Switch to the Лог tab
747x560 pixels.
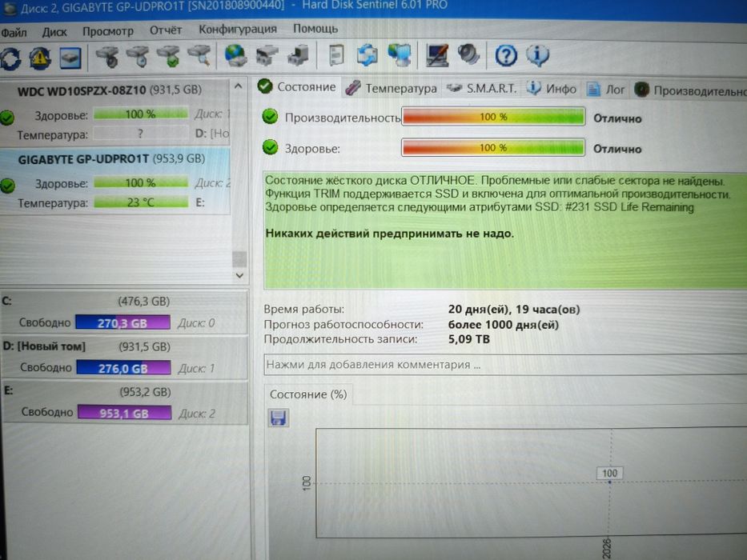(x=606, y=89)
